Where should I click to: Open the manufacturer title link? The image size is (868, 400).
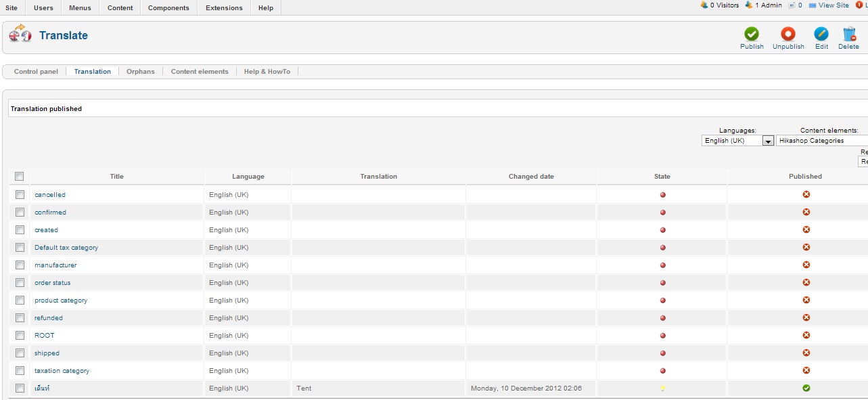tap(55, 265)
